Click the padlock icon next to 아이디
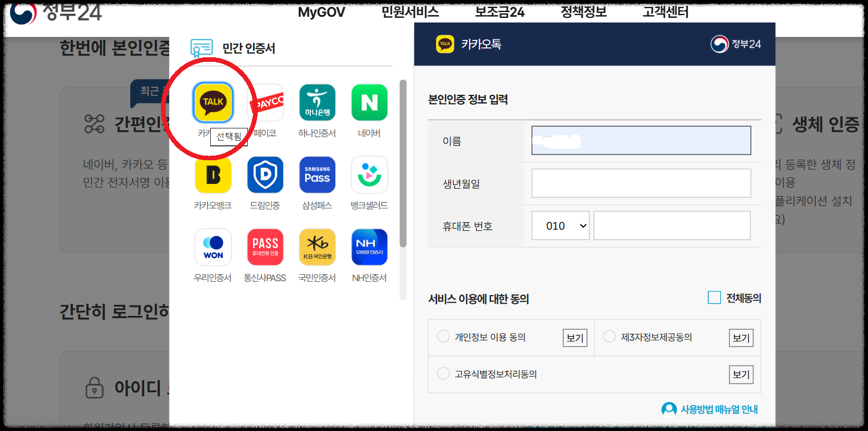This screenshot has width=868, height=431. [94, 388]
